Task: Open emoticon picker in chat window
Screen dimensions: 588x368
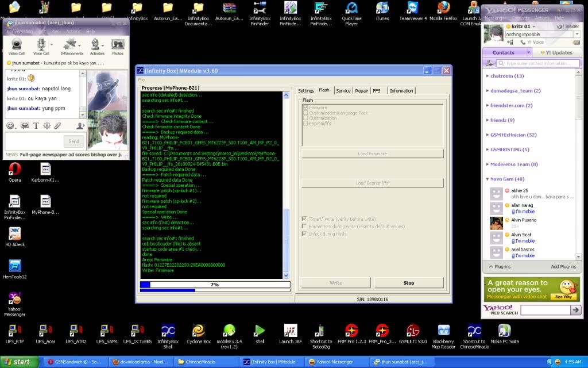Action: point(10,126)
